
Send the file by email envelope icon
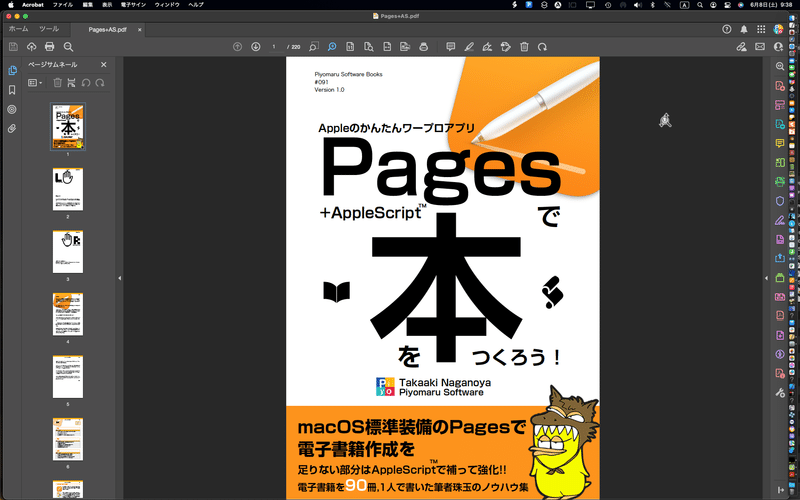760,47
